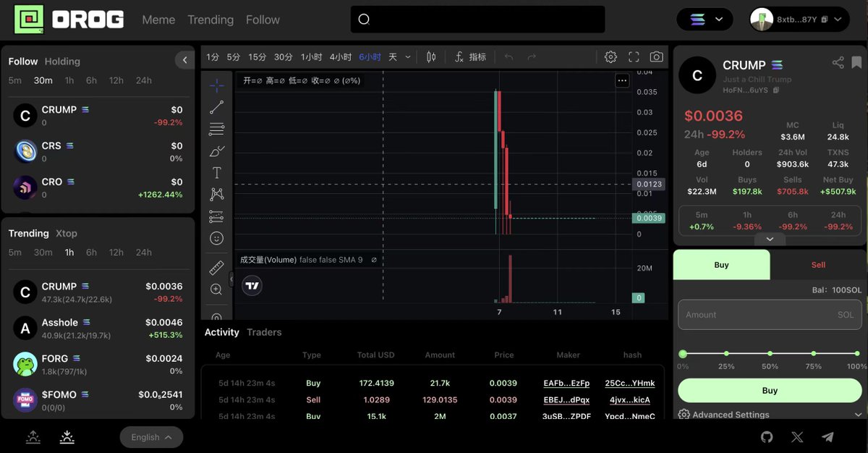Open the English language dropdown
The width and height of the screenshot is (868, 453).
tap(151, 437)
